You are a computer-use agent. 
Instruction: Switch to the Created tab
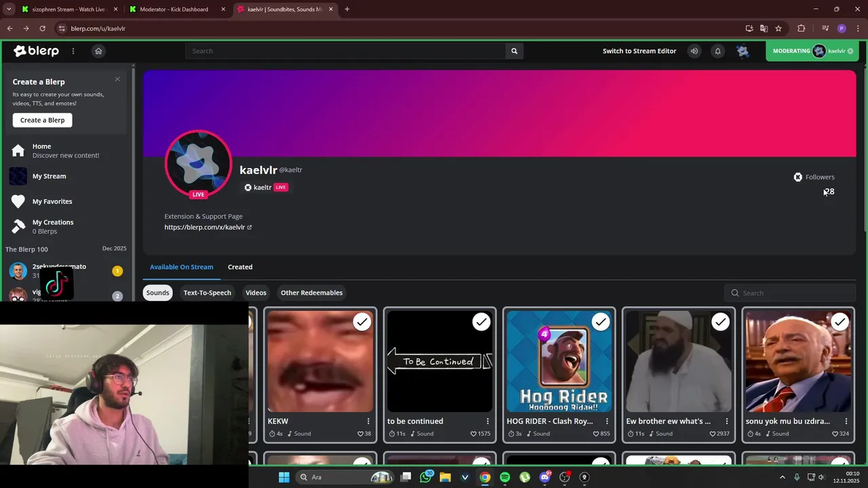[240, 267]
